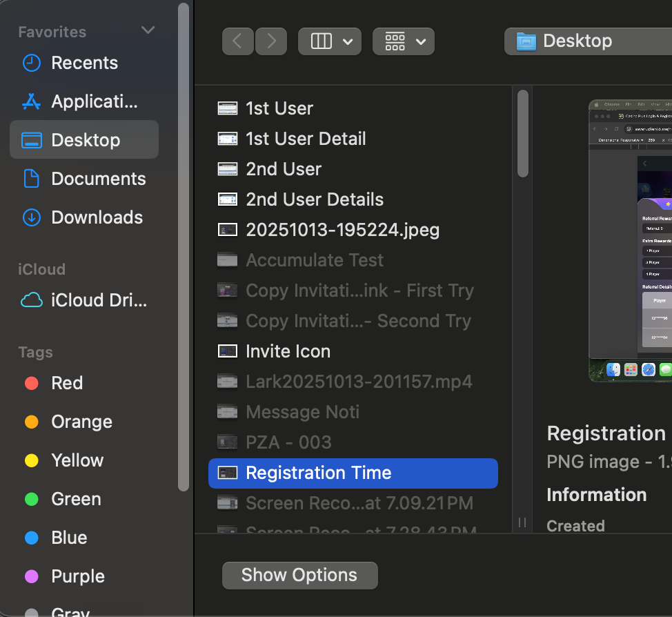
Task: Open the column view mode dropdown
Action: pos(329,41)
